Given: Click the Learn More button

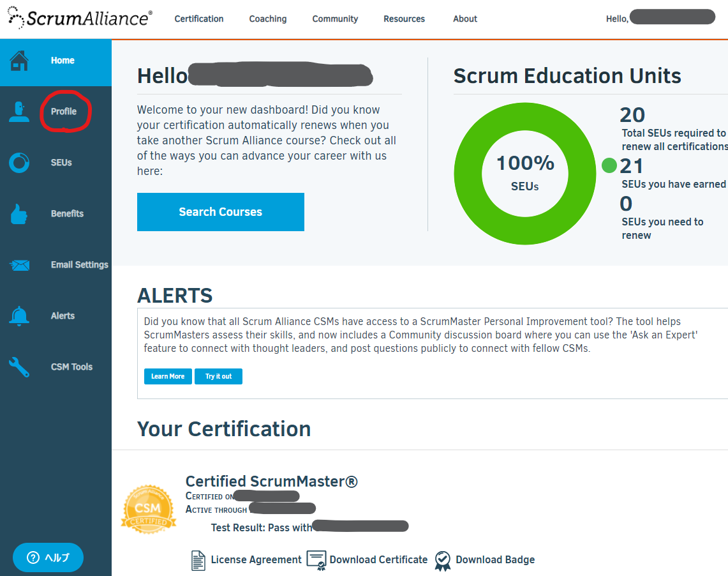Looking at the screenshot, I should coord(168,376).
